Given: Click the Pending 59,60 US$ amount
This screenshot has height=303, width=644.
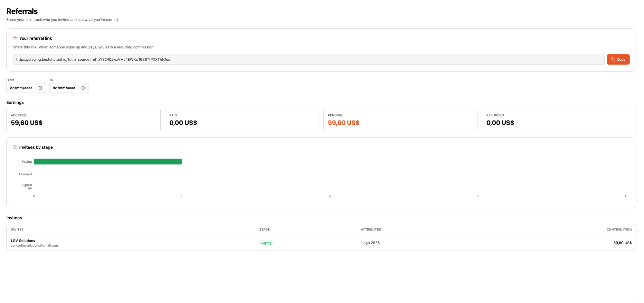Looking at the screenshot, I should pyautogui.click(x=344, y=123).
